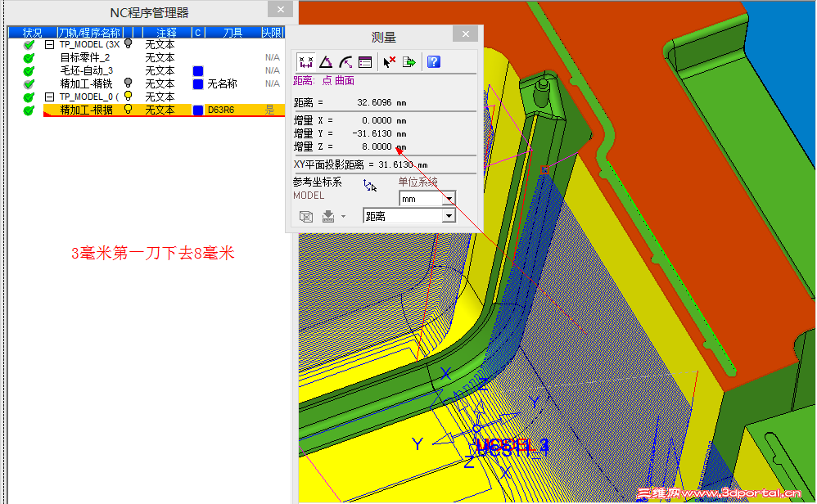Select the angle measurement tool icon
817x504 pixels.
click(x=326, y=62)
